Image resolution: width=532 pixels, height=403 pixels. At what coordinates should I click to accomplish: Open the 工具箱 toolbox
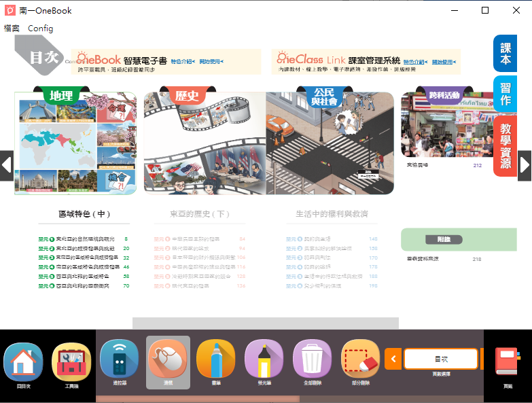[x=71, y=362]
